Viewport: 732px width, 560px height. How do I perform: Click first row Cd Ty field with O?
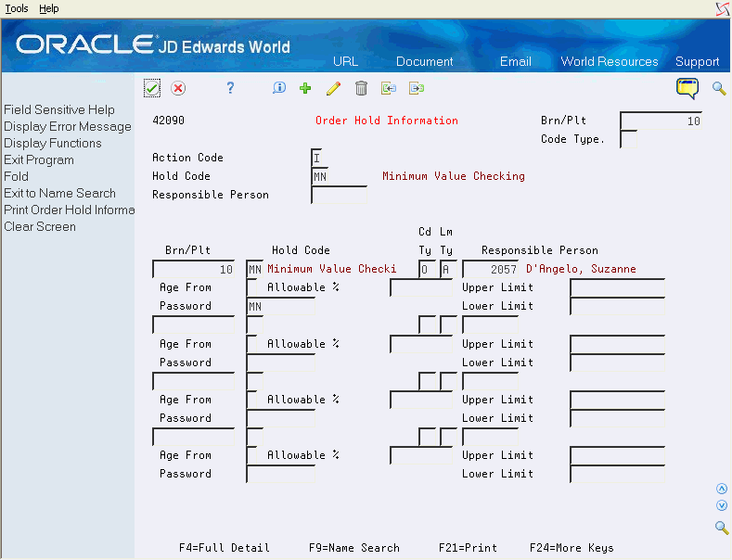coord(427,269)
